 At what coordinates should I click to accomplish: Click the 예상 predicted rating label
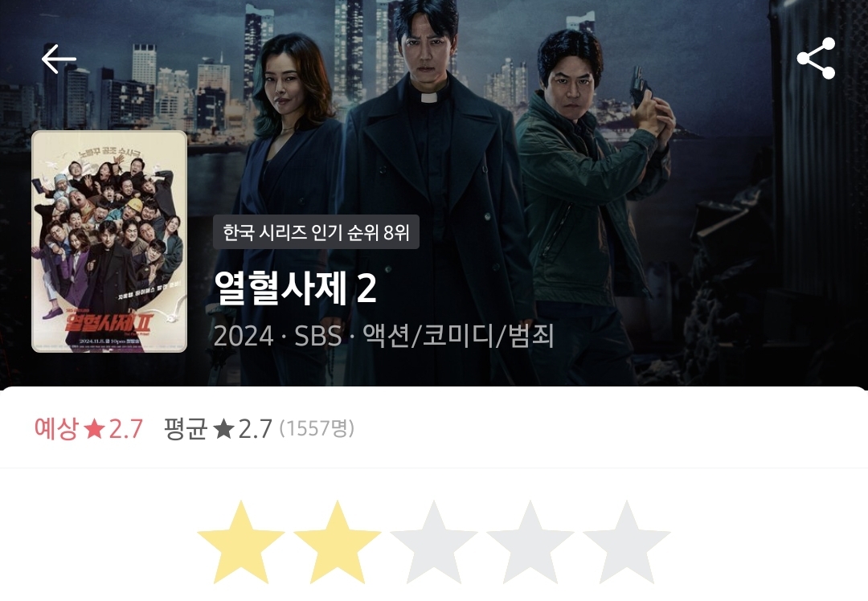click(x=56, y=429)
